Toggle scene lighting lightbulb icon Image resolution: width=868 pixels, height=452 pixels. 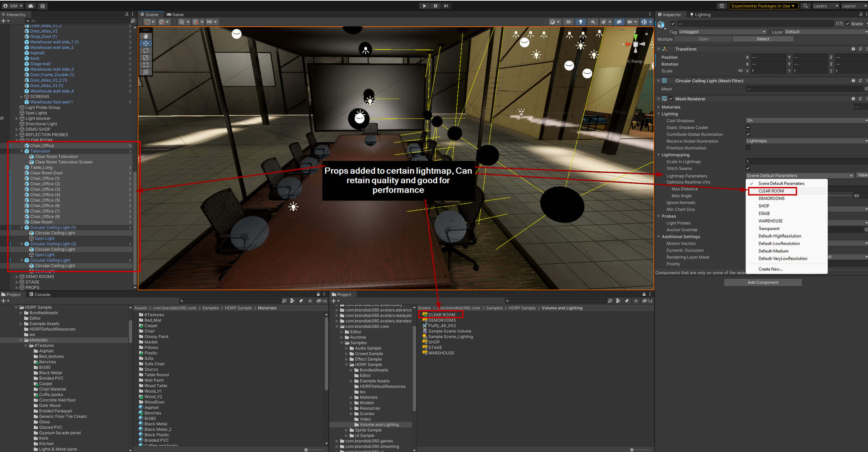[x=581, y=22]
